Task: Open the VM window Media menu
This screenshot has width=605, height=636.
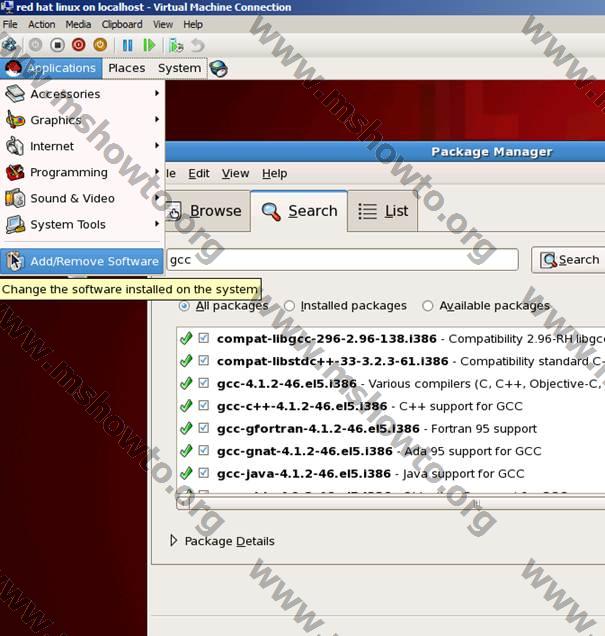Action: tap(78, 24)
